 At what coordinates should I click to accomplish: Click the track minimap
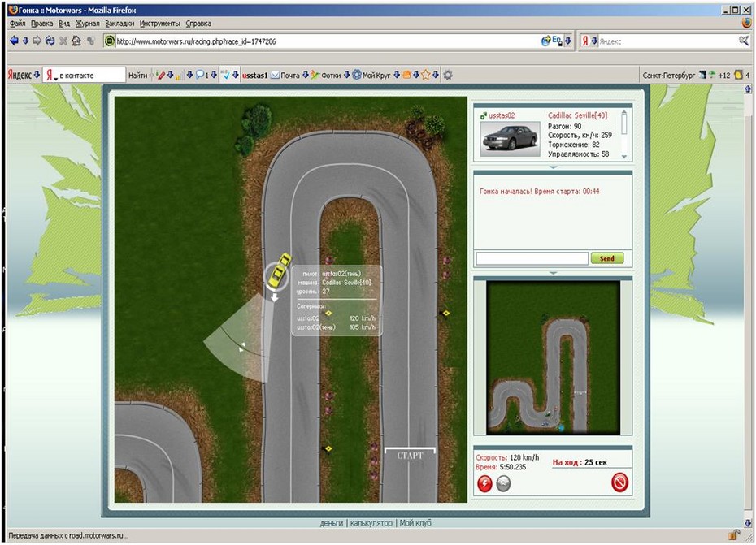[x=552, y=358]
